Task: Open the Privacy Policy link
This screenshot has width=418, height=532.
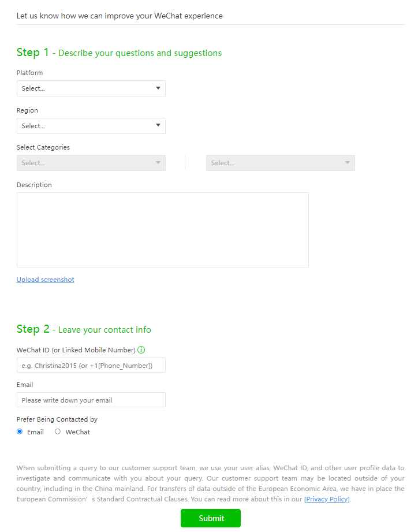Action: point(327,499)
